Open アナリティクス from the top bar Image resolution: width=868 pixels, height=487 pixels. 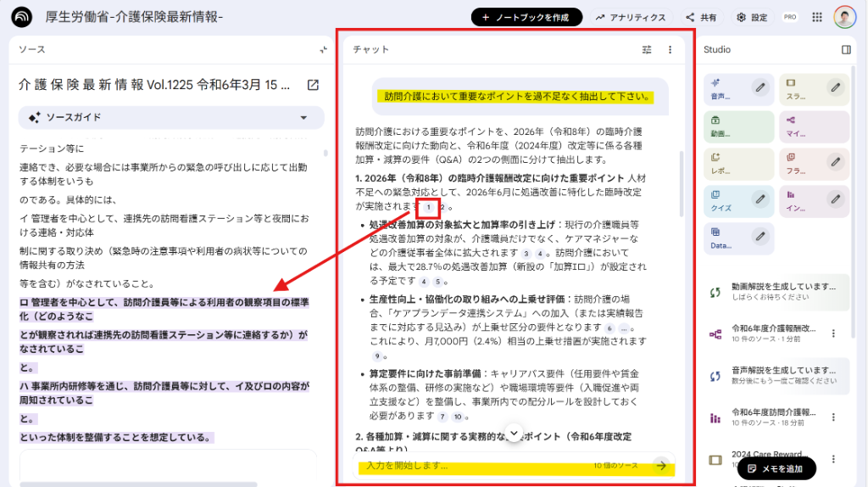point(631,17)
